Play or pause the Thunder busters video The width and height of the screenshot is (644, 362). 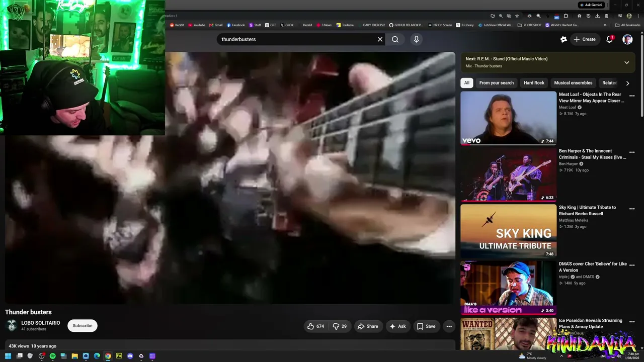(230, 177)
